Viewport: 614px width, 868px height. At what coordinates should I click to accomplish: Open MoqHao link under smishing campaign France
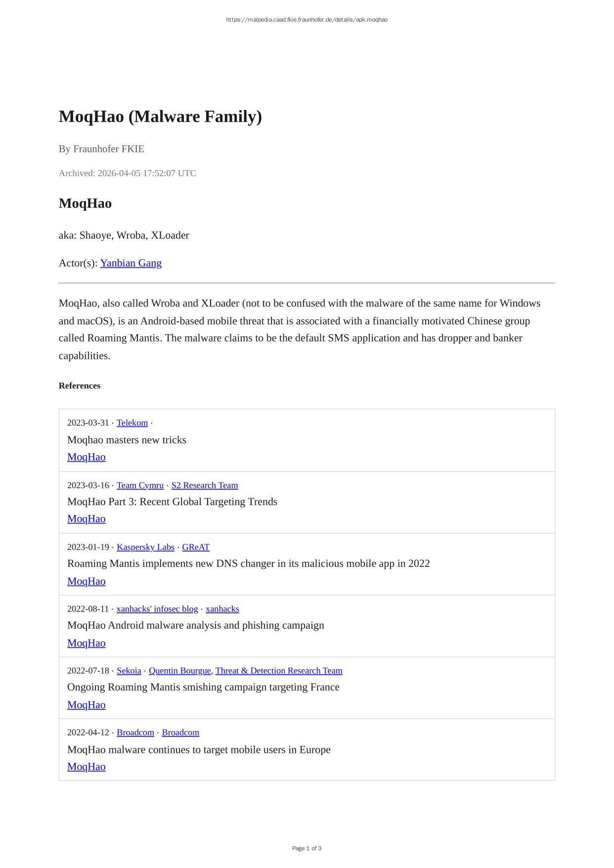click(x=87, y=705)
